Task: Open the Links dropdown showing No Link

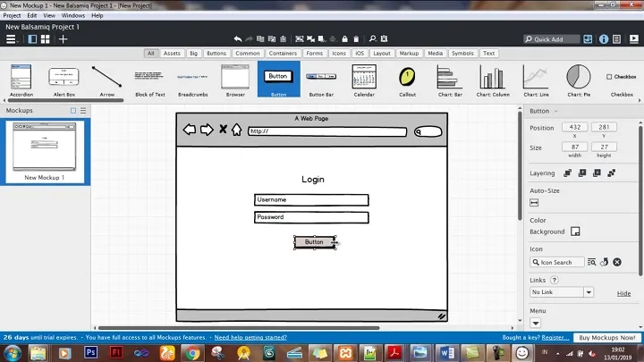Action: [562, 292]
